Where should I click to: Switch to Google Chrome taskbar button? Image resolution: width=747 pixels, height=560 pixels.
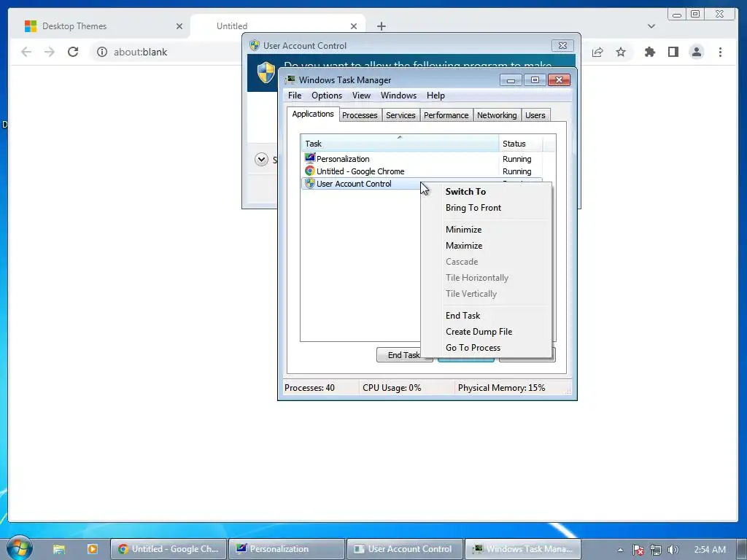pyautogui.click(x=169, y=549)
